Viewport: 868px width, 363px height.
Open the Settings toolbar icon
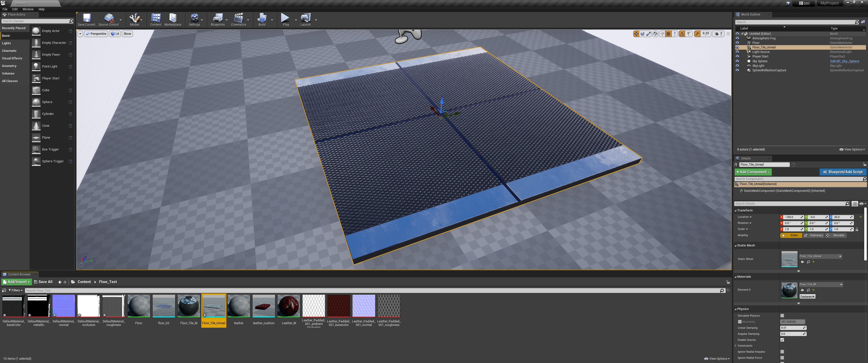195,19
